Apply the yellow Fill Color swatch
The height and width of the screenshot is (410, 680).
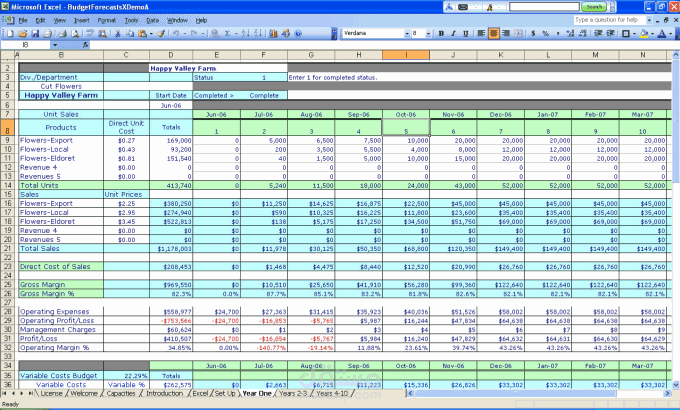(x=644, y=33)
